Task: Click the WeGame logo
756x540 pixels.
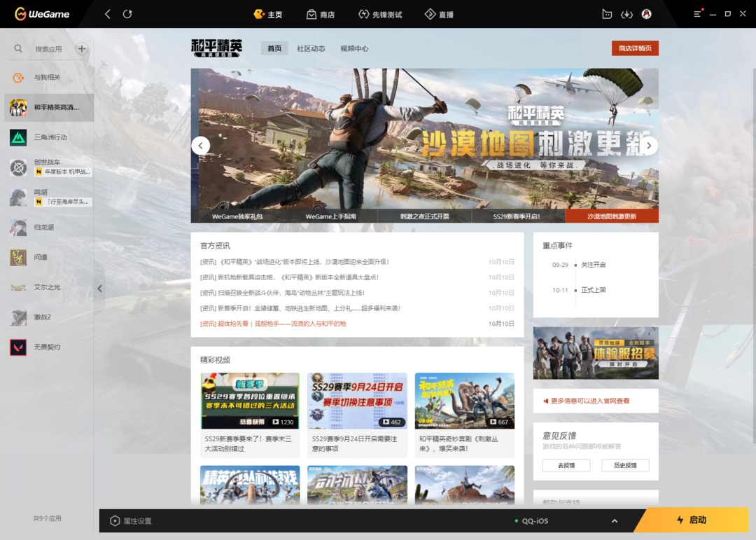Action: [x=40, y=14]
